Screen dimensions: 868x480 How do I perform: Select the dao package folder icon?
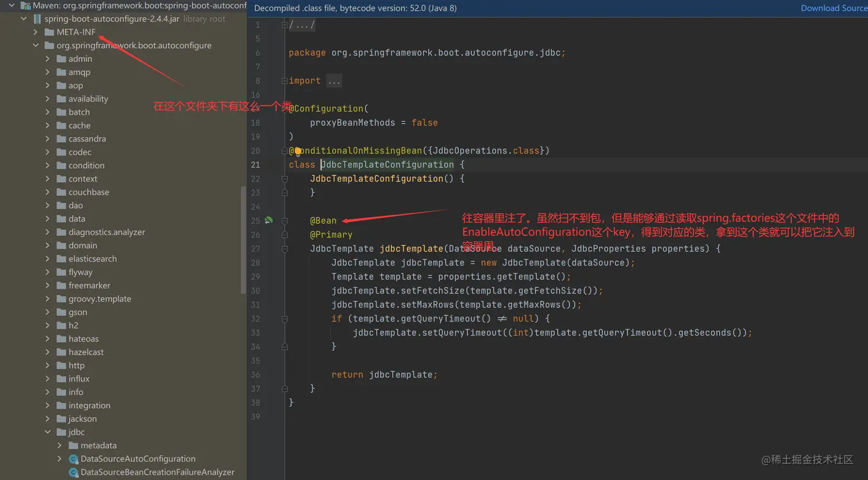pos(61,205)
